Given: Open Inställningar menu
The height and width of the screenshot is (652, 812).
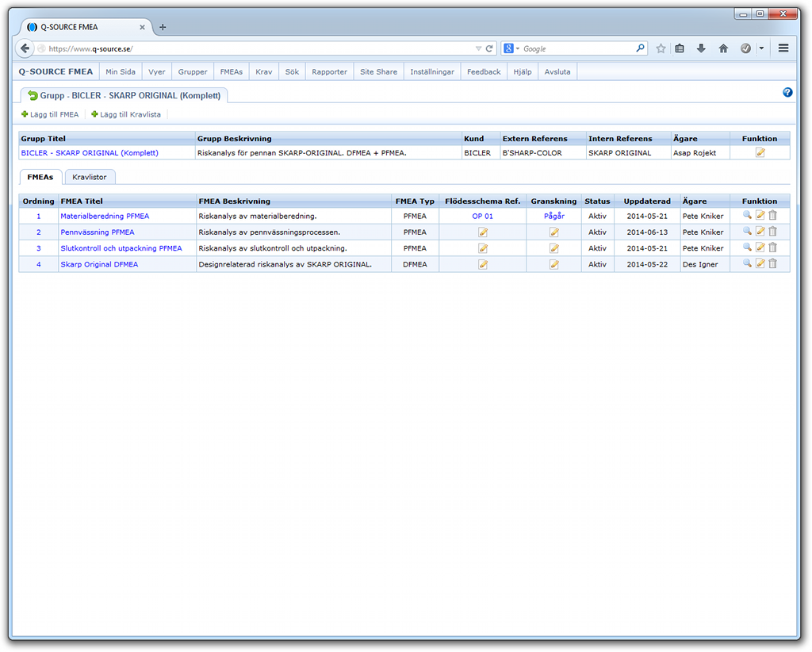Looking at the screenshot, I should pyautogui.click(x=432, y=71).
